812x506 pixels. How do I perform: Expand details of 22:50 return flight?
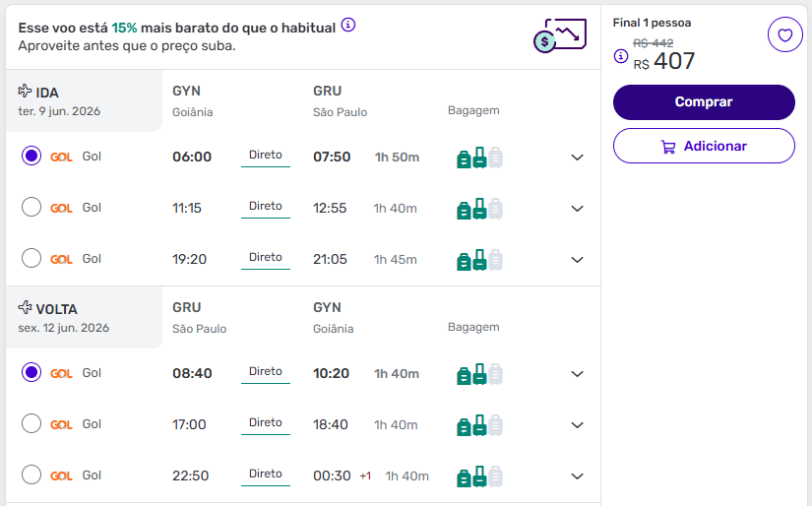[578, 476]
